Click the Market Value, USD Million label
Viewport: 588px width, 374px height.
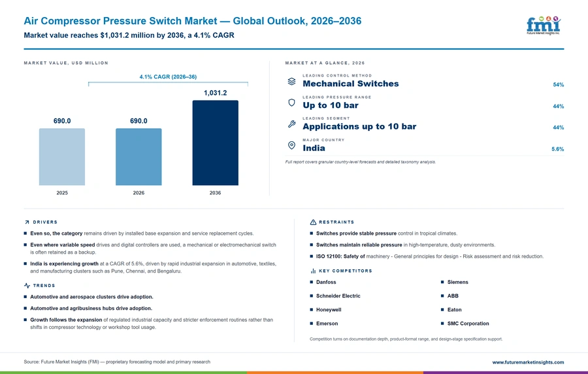(x=66, y=63)
